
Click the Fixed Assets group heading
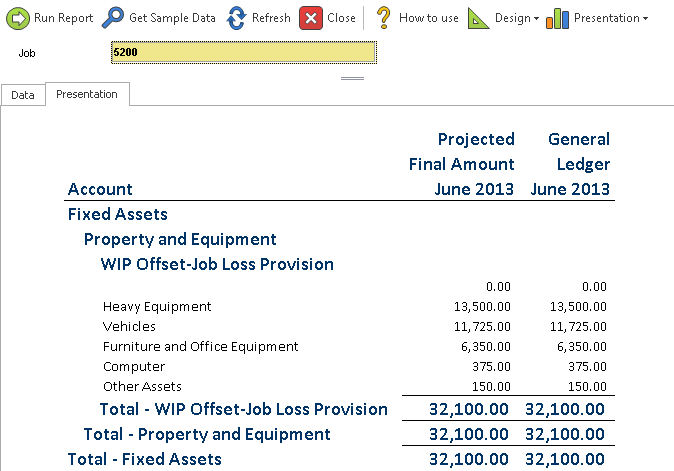coord(118,214)
